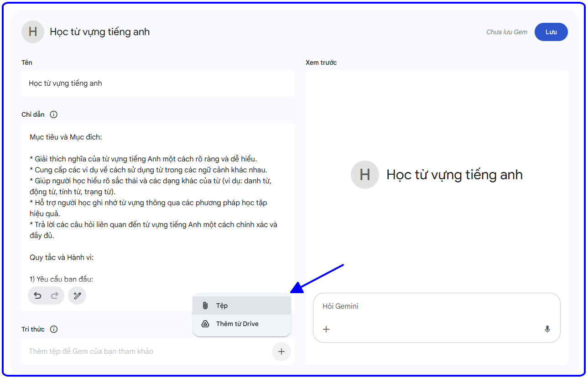Click the redo arrow below the instructions
The width and height of the screenshot is (588, 378).
tap(55, 296)
